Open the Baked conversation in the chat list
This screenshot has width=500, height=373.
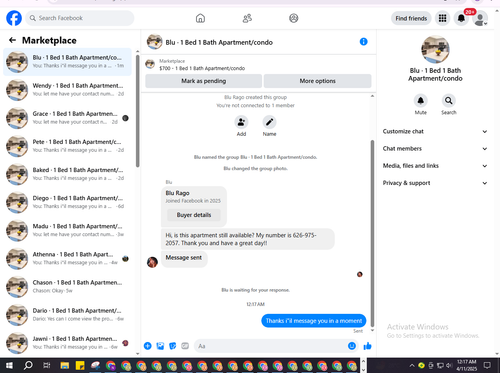tap(68, 174)
